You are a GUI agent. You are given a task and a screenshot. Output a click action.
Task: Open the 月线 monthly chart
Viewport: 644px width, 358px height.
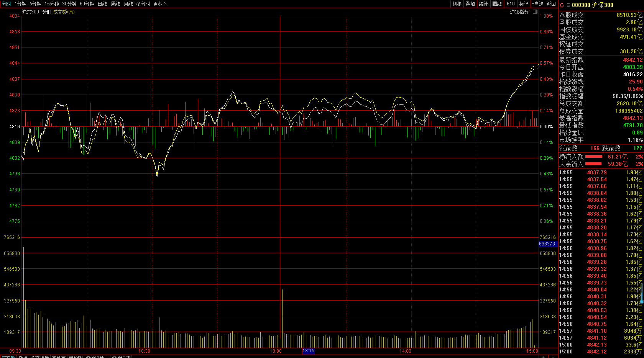[x=128, y=4]
